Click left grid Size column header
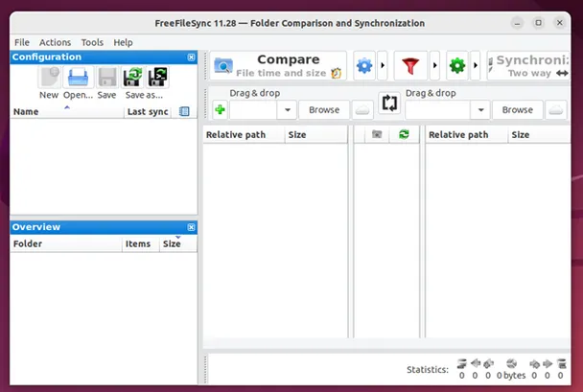Screen dimensions: 583x392 (316, 134)
